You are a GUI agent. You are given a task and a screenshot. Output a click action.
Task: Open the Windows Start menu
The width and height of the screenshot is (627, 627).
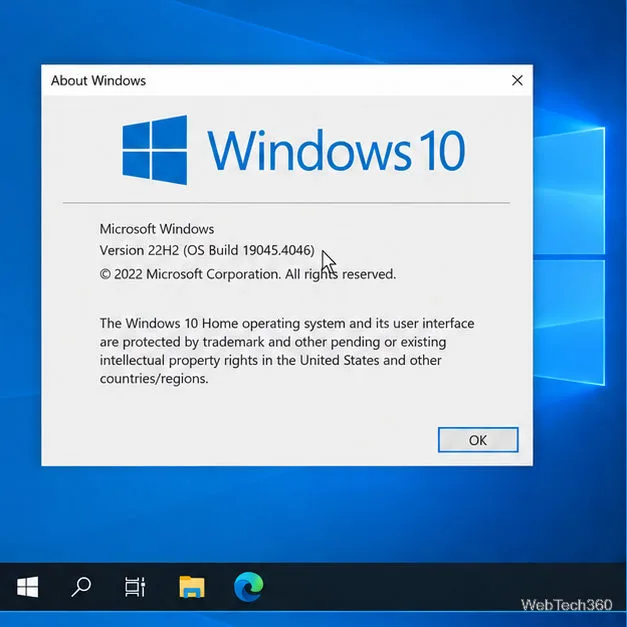coord(28,587)
